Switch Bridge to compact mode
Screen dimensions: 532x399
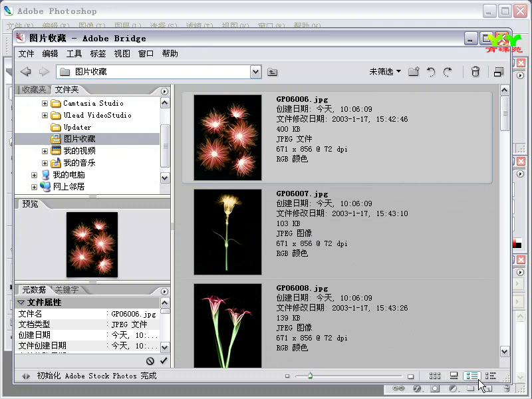click(x=498, y=72)
